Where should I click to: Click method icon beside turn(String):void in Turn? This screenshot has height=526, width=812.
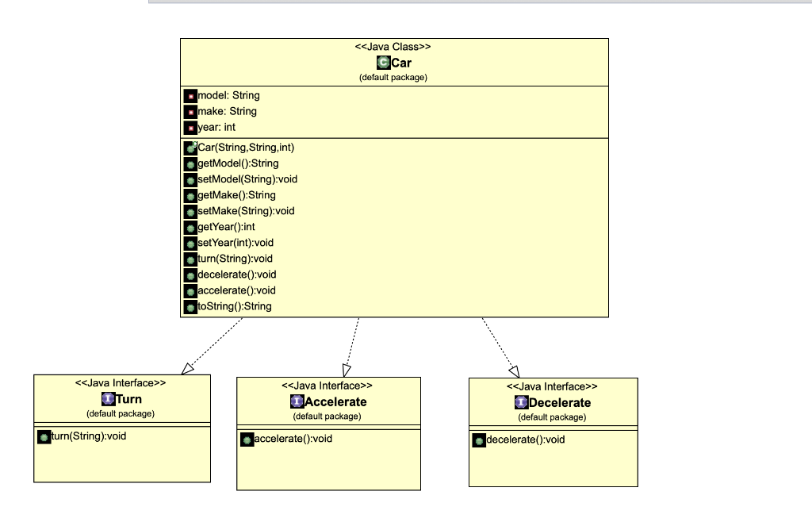tap(44, 437)
